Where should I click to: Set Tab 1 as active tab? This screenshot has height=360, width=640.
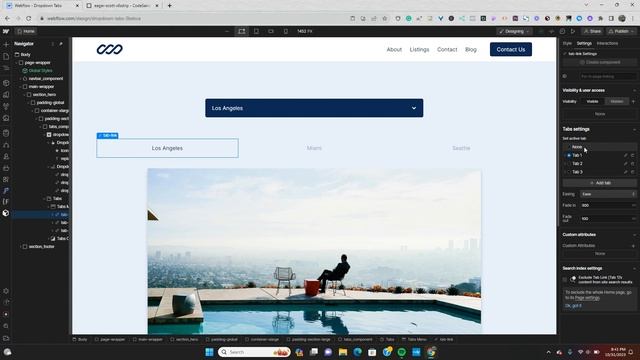point(569,156)
